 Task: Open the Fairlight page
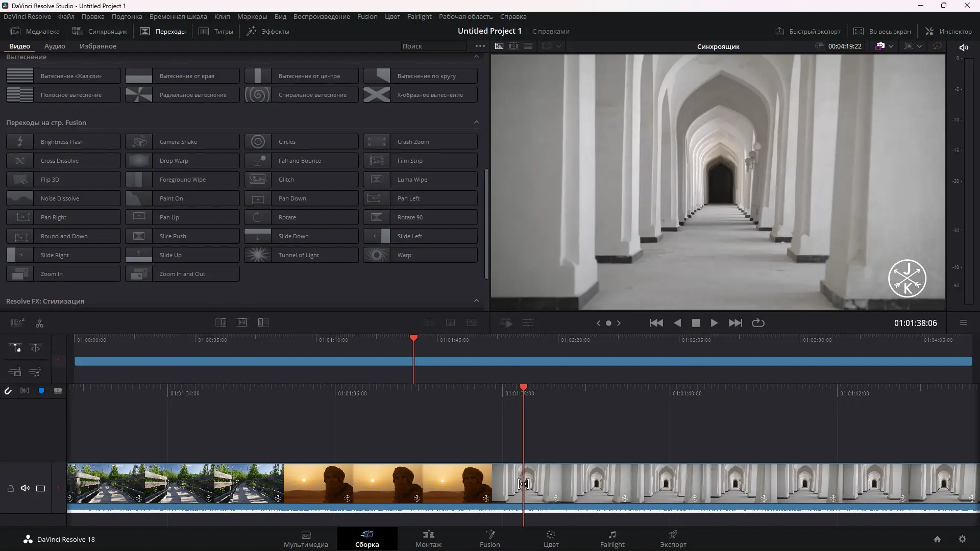(612, 539)
